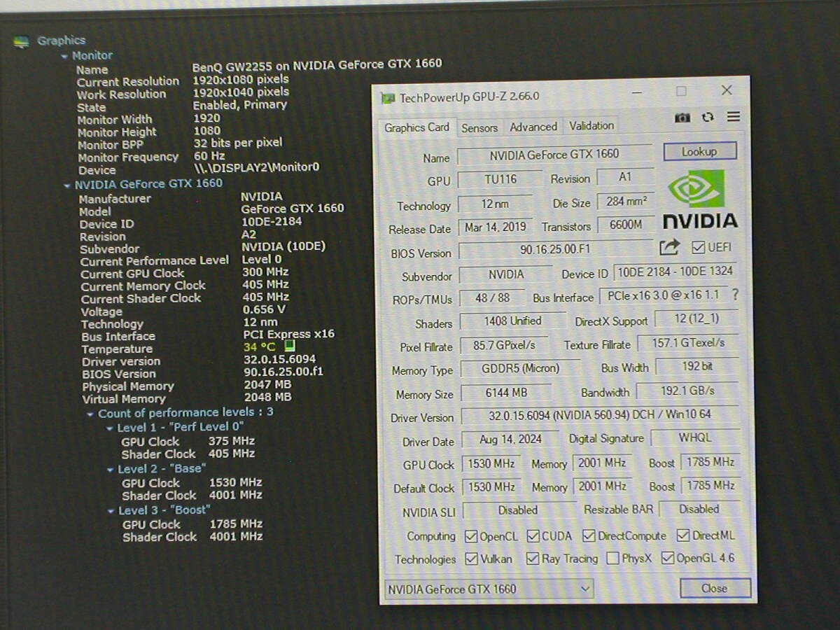Image resolution: width=840 pixels, height=630 pixels.
Task: Click the ROPs/TMUs value 48 / 88
Action: pos(491,298)
